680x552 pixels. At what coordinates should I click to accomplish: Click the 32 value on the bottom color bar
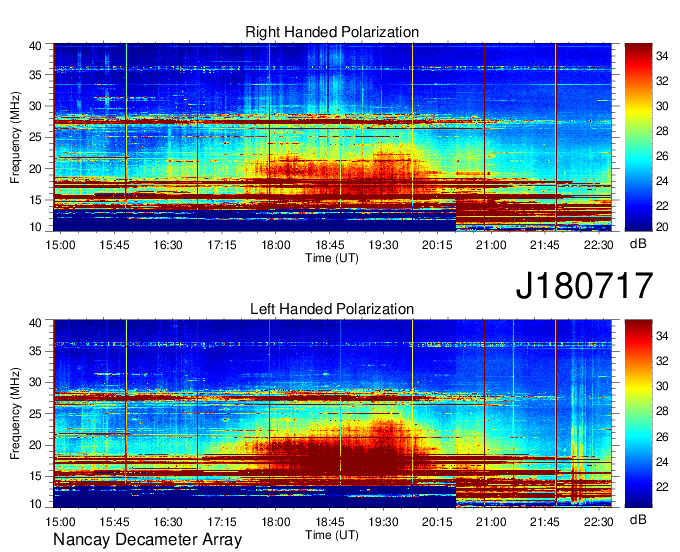coord(662,361)
